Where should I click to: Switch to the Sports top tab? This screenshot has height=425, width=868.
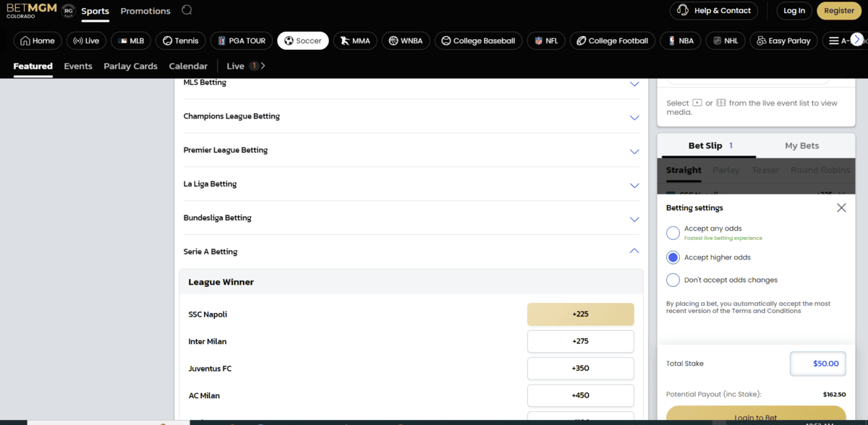click(x=95, y=11)
